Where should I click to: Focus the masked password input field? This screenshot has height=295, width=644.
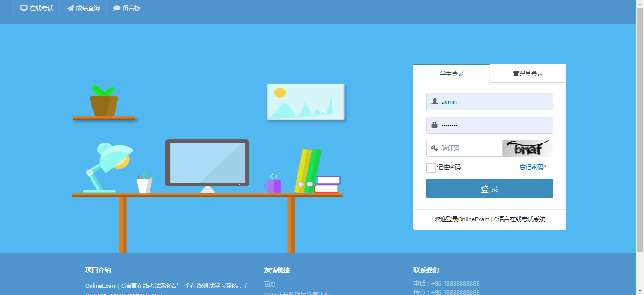coord(495,125)
